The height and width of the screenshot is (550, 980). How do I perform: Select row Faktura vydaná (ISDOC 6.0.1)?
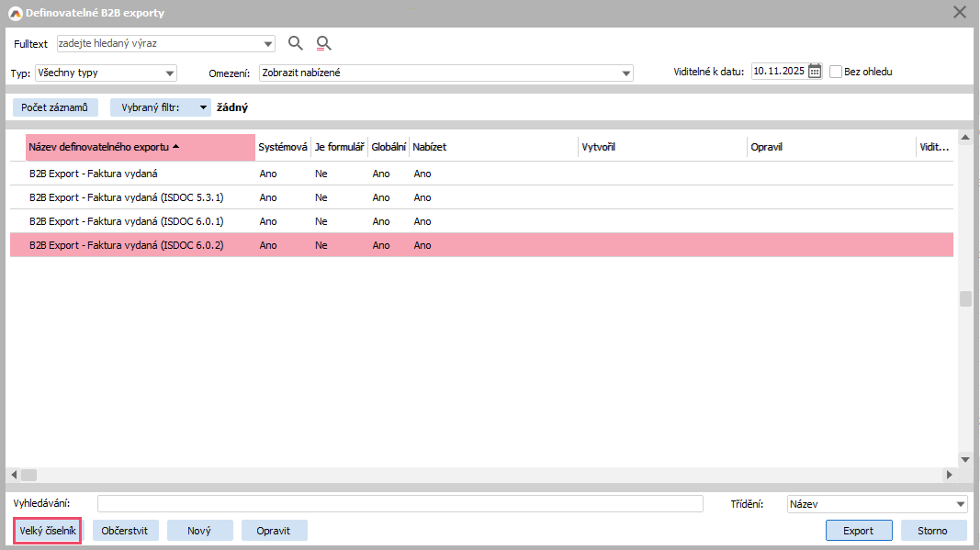pyautogui.click(x=481, y=221)
